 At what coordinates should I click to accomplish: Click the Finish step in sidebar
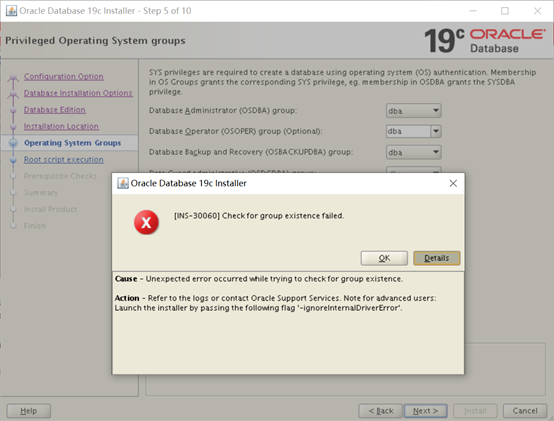[35, 226]
